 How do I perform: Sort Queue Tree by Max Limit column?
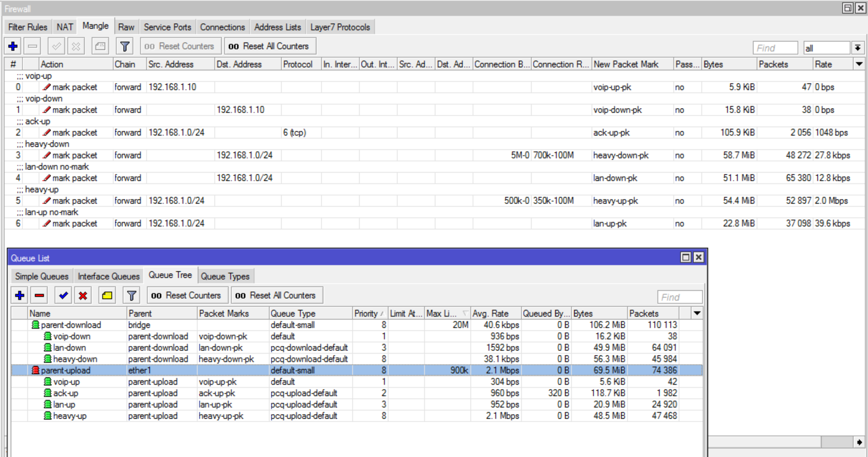(447, 313)
